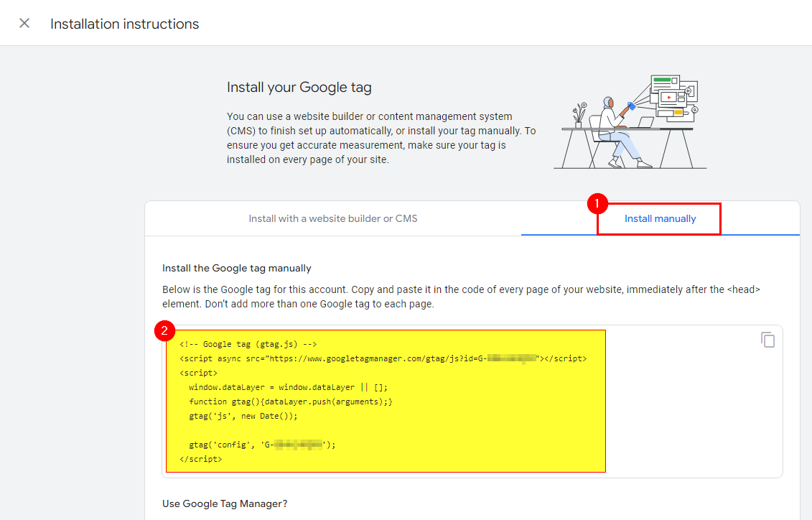Click the 'Installation instructions' title

click(x=124, y=24)
